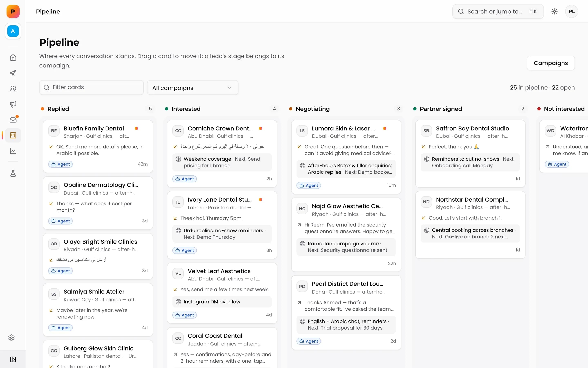The image size is (588, 368).
Task: Select the Not interested column header
Action: click(x=564, y=109)
